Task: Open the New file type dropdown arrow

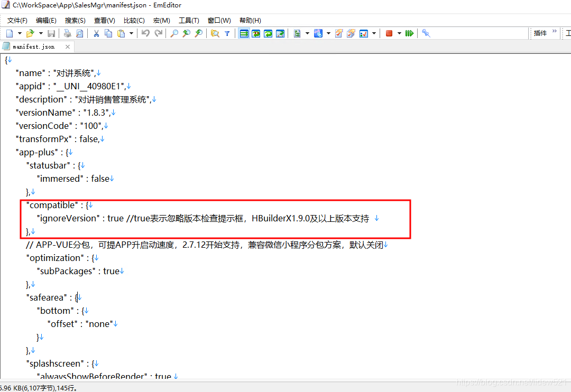Action: (20, 33)
